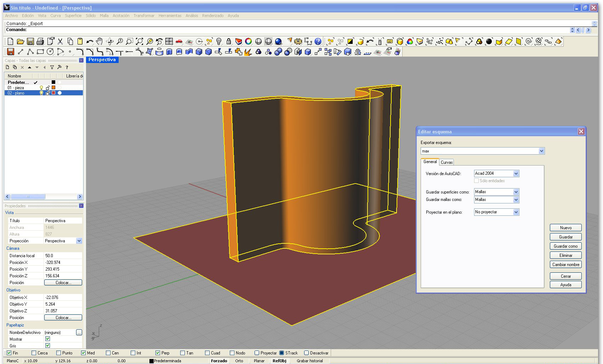Open the Exportar esquema combo box
The height and width of the screenshot is (364, 603).
541,151
